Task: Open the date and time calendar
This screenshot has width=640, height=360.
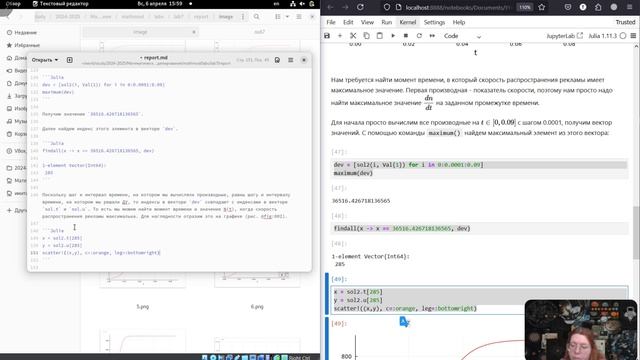Action: pyautogui.click(x=160, y=4)
